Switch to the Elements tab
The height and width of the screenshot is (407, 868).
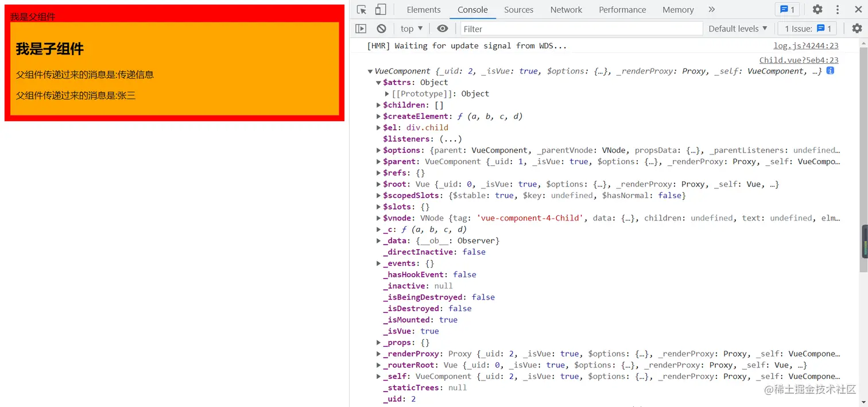click(x=424, y=10)
